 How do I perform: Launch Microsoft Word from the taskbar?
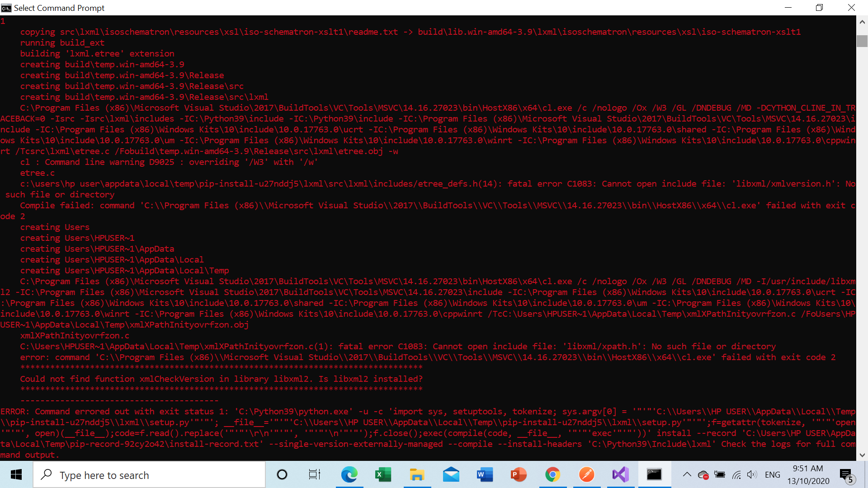[485, 474]
